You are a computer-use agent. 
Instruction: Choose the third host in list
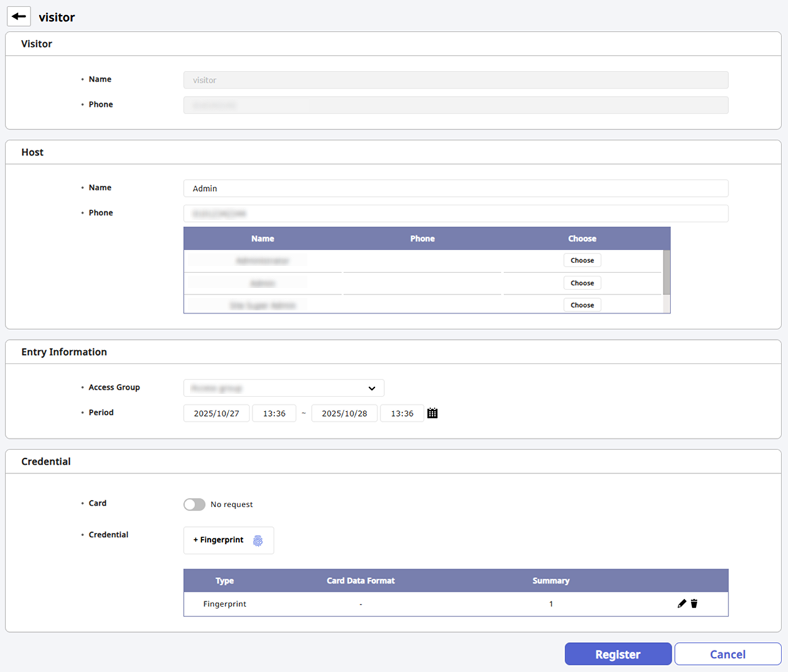[582, 305]
